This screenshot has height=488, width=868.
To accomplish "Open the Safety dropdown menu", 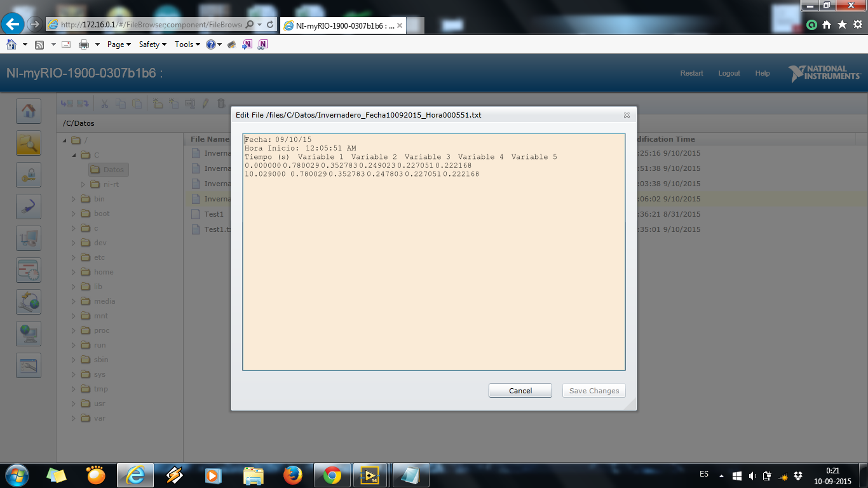I will point(153,44).
